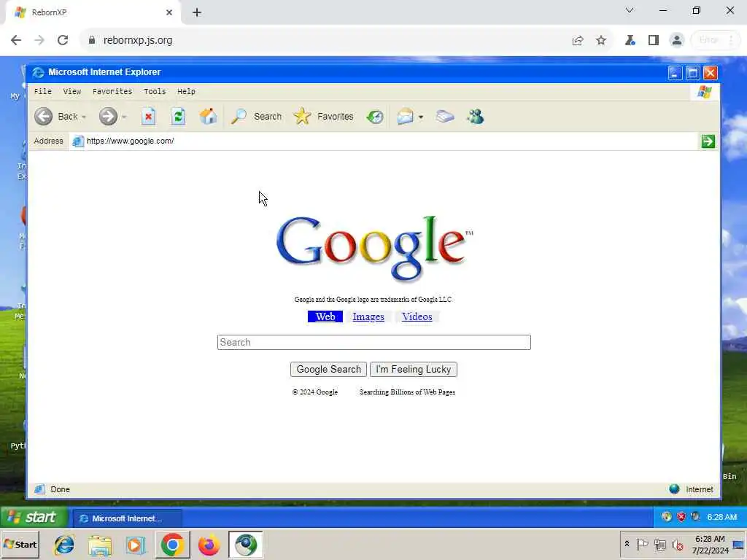Expand the Forward button dropdown arrow
Image resolution: width=747 pixels, height=560 pixels.
click(124, 117)
